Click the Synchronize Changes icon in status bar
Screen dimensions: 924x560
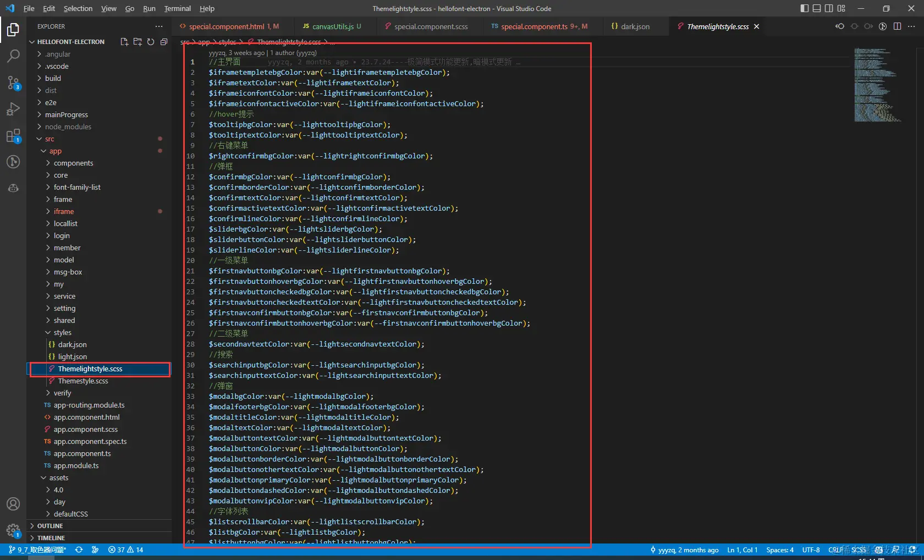(79, 550)
